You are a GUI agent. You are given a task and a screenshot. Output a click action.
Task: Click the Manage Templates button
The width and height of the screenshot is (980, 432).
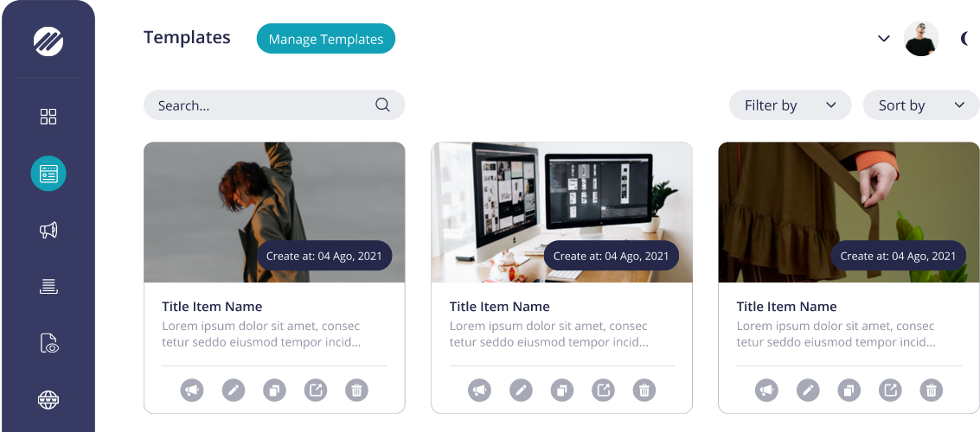tap(325, 39)
